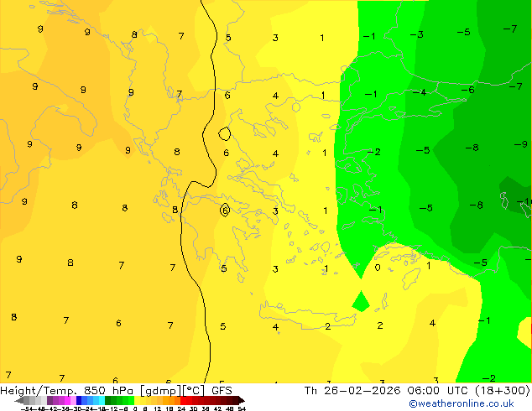Click the '06:00 UTC' time text
Image resolution: width=532 pixels, height=411 pixels.
440,391
